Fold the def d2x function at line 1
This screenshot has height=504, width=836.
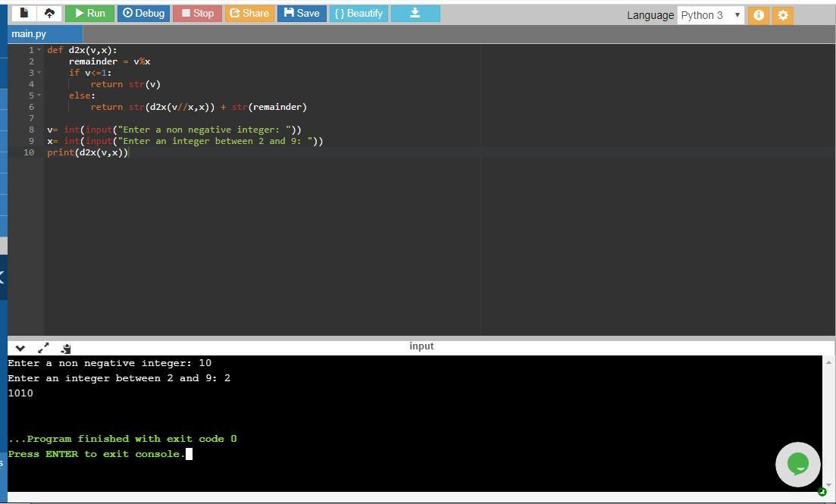[x=39, y=50]
